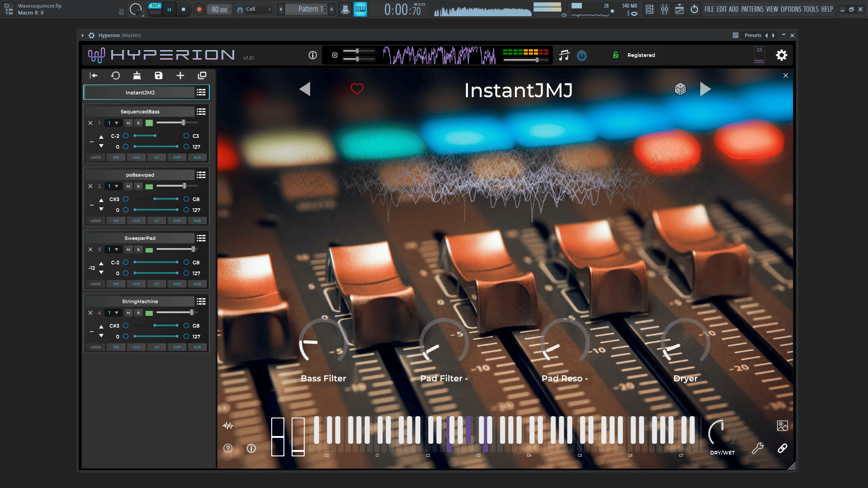Open StringMachine layer list menu

201,301
